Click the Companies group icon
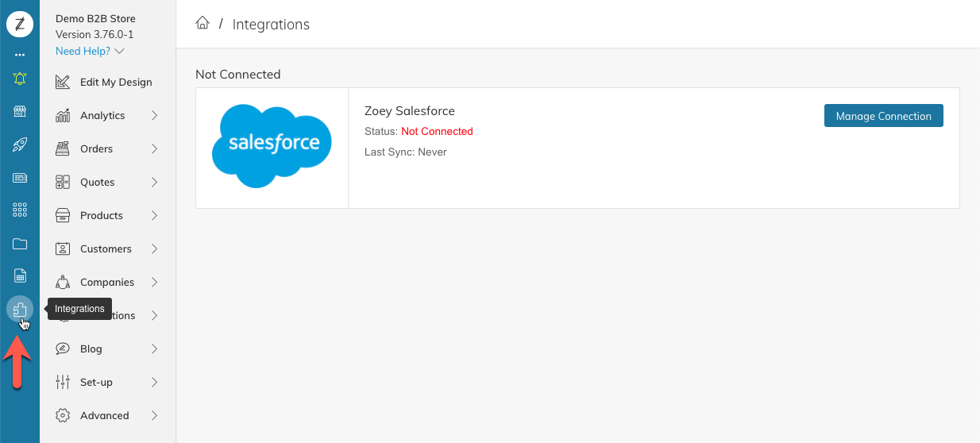Screen dimensions: 980x443 tap(63, 282)
